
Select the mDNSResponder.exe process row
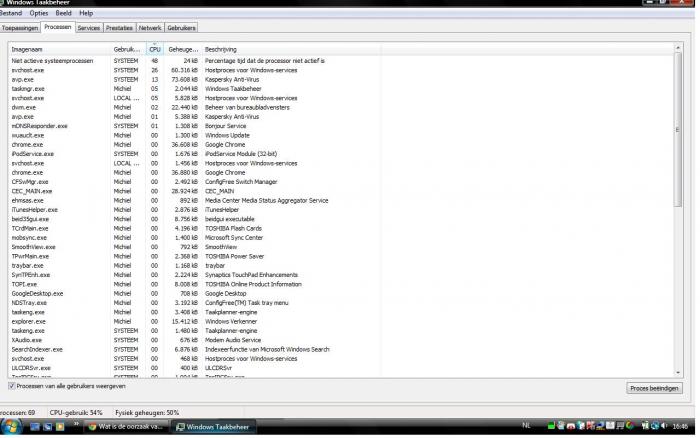point(194,126)
